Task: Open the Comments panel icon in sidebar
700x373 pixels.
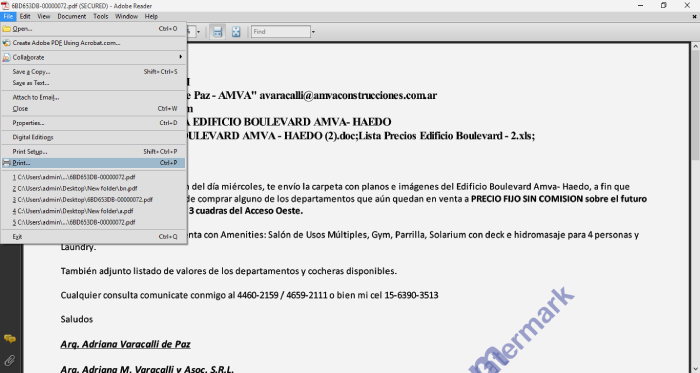Action: pyautogui.click(x=10, y=339)
